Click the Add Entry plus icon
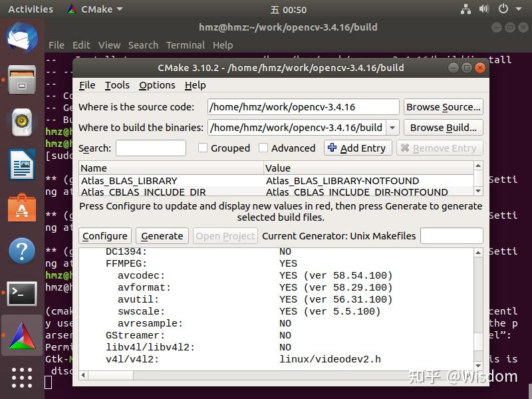 332,148
